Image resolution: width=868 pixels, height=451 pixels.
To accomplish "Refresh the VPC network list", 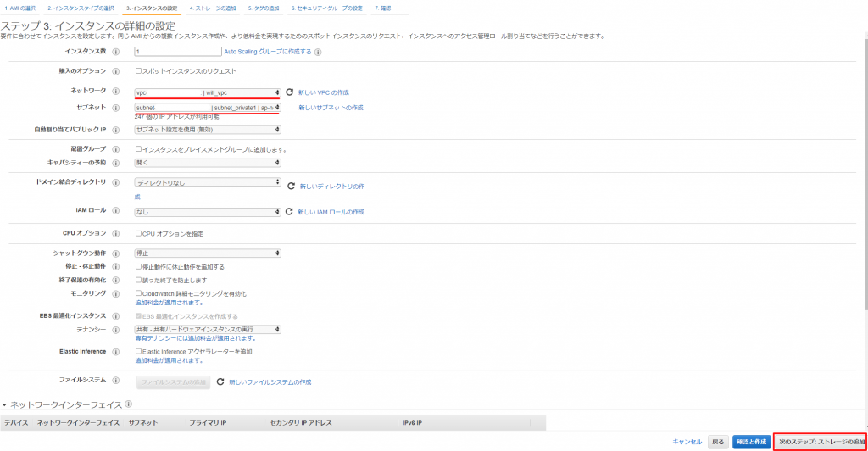I will [x=290, y=92].
